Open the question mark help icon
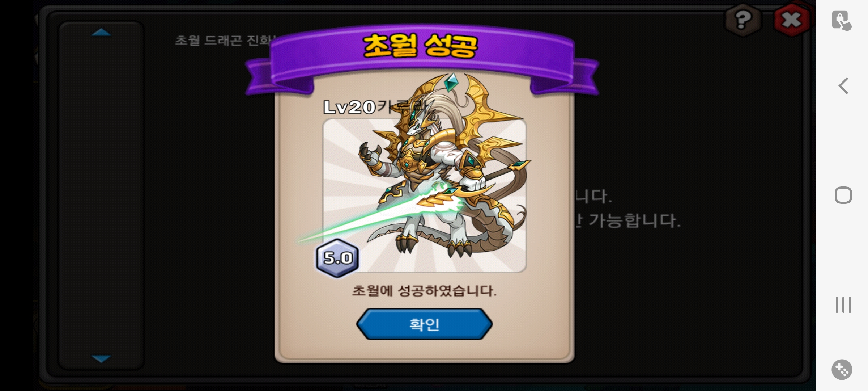868x391 pixels. pos(743,20)
